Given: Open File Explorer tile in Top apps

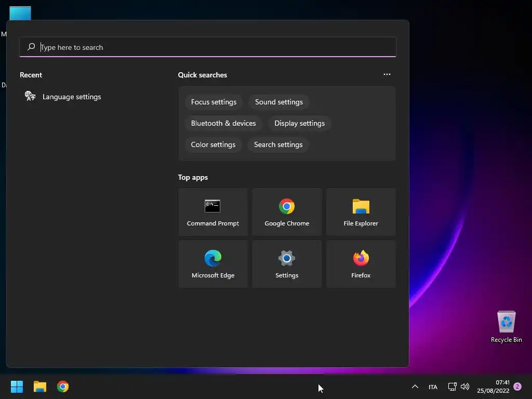Looking at the screenshot, I should (361, 212).
